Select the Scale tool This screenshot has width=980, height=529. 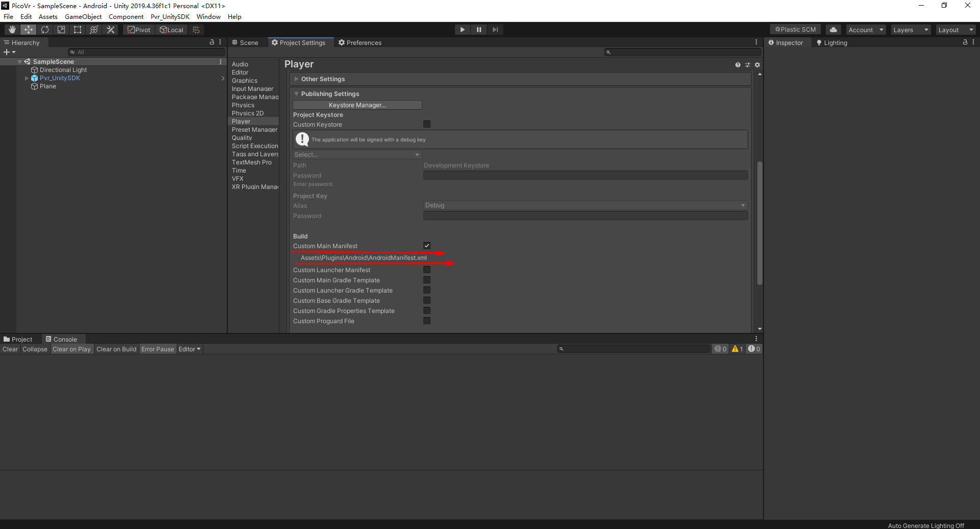coord(61,29)
